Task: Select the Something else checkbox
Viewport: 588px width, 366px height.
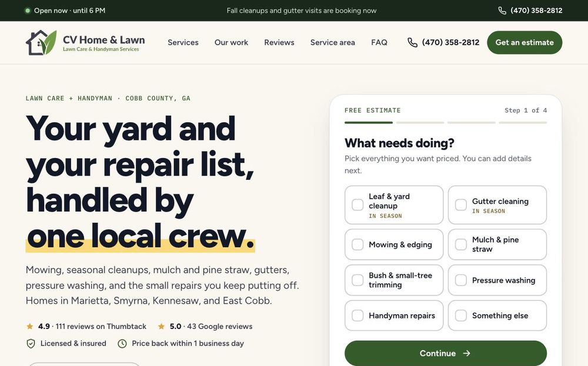Action: (x=461, y=315)
